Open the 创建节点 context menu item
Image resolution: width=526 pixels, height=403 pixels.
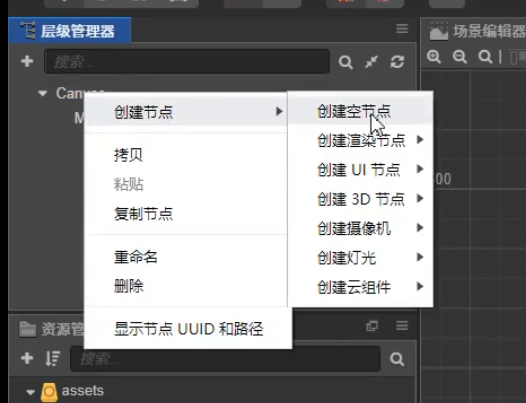(x=186, y=111)
